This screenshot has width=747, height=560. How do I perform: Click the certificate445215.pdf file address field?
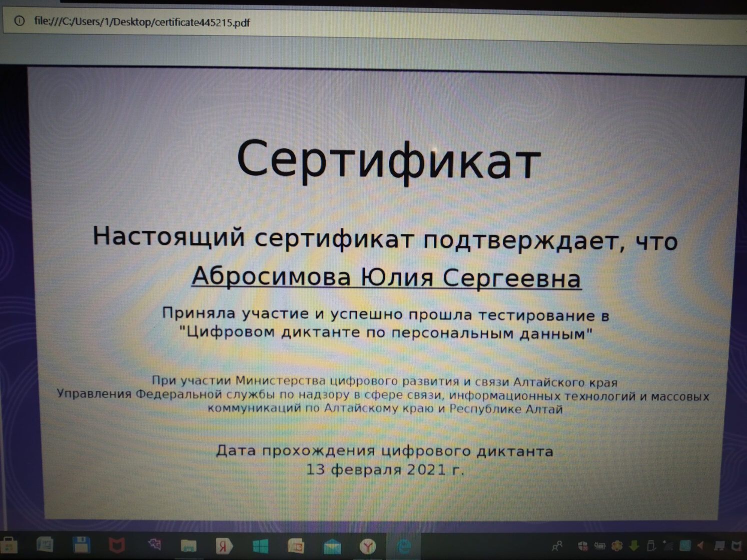tap(142, 22)
